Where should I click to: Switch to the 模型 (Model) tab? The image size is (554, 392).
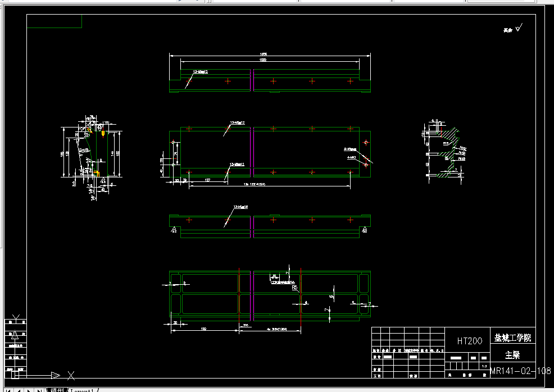(x=57, y=390)
